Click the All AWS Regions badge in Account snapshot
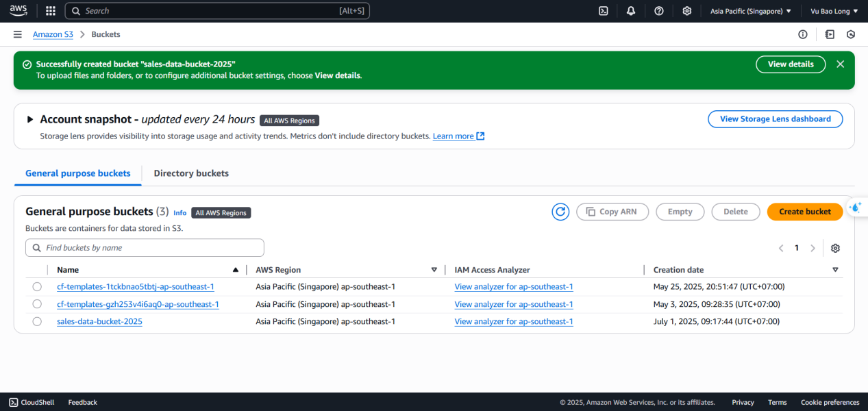Viewport: 868px width, 411px height. click(x=289, y=121)
